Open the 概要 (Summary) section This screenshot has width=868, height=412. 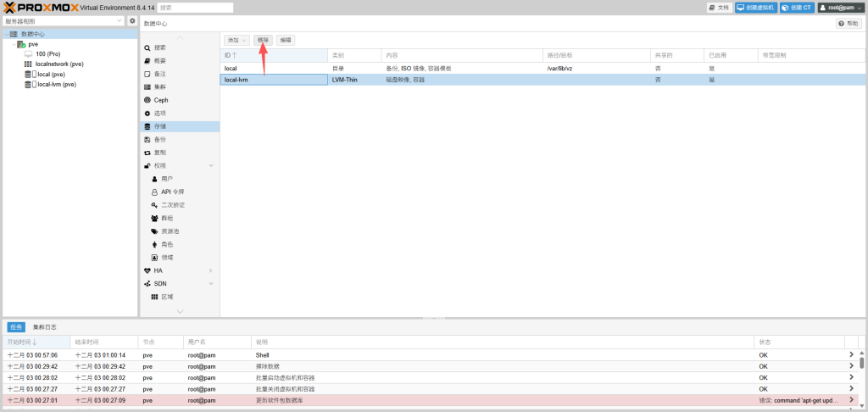160,61
